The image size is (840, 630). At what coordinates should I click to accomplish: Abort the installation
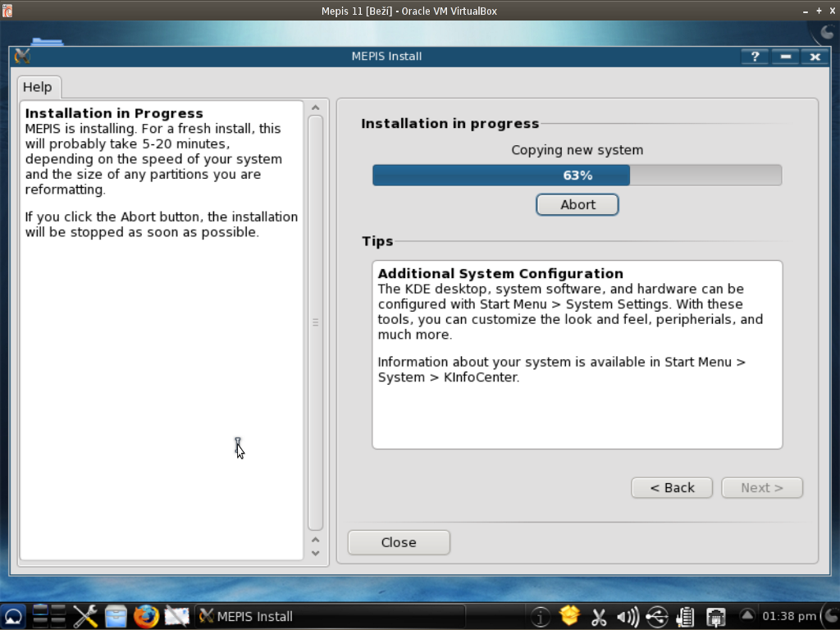pos(577,204)
